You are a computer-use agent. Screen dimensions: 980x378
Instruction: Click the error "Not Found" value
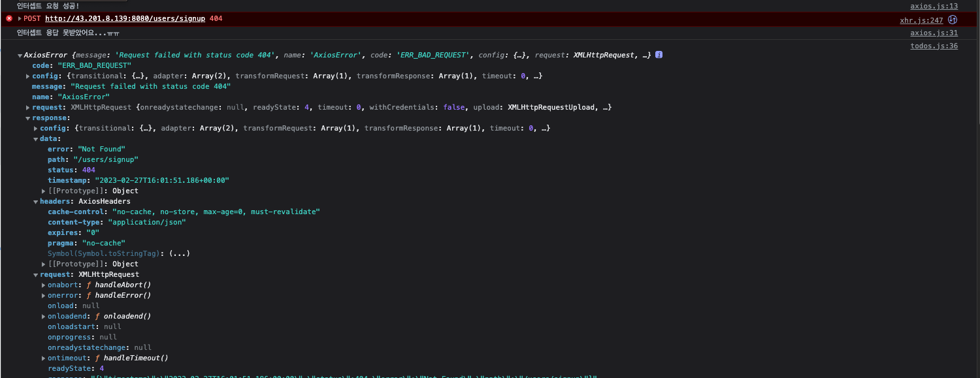(x=101, y=149)
